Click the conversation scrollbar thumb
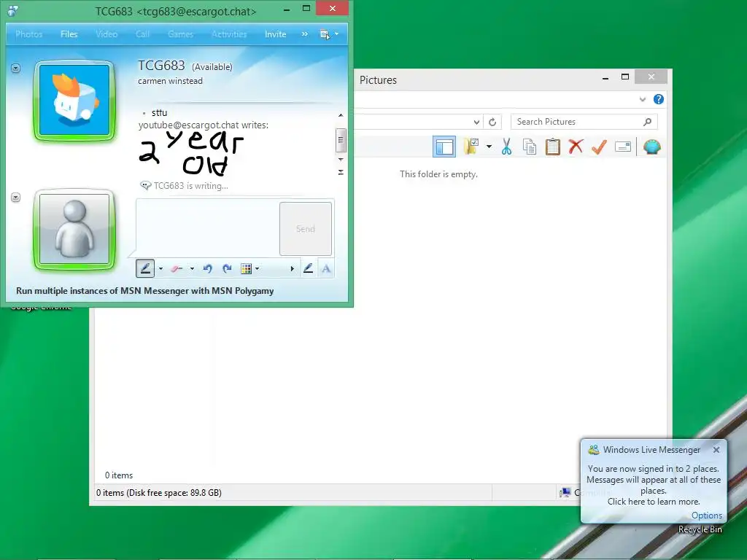Viewport: 747px width, 560px height. click(340, 140)
